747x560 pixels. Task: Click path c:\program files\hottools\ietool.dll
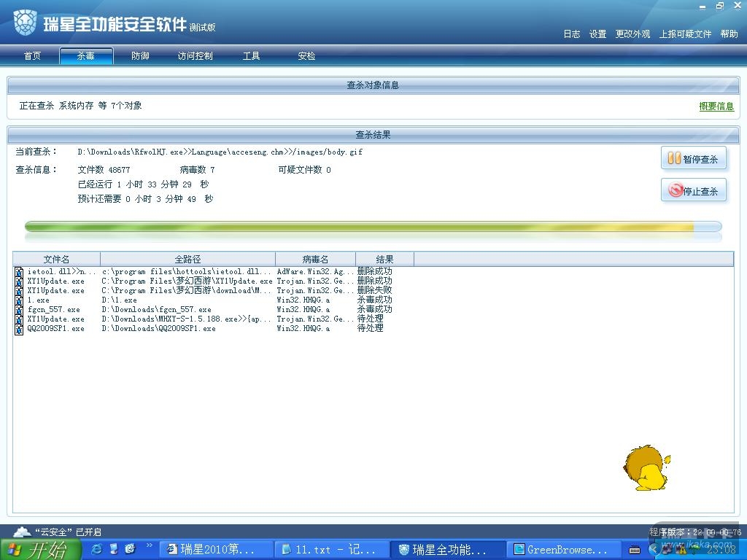tap(187, 271)
